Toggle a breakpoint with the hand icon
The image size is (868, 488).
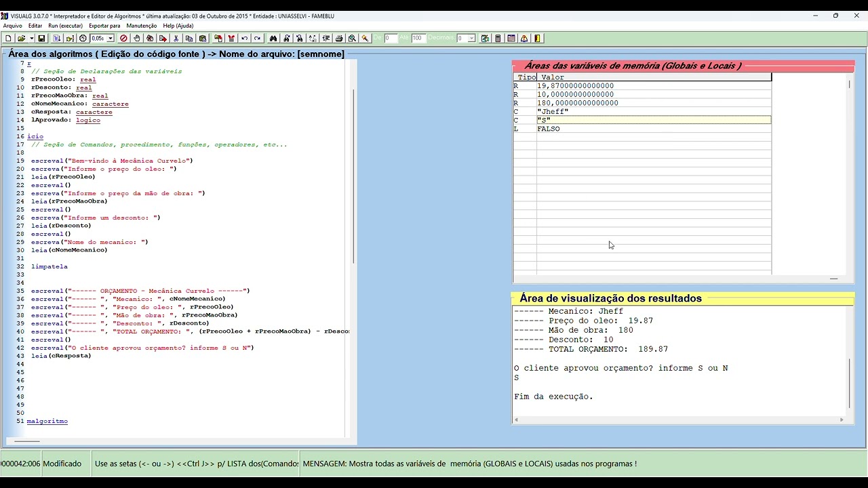pyautogui.click(x=137, y=39)
